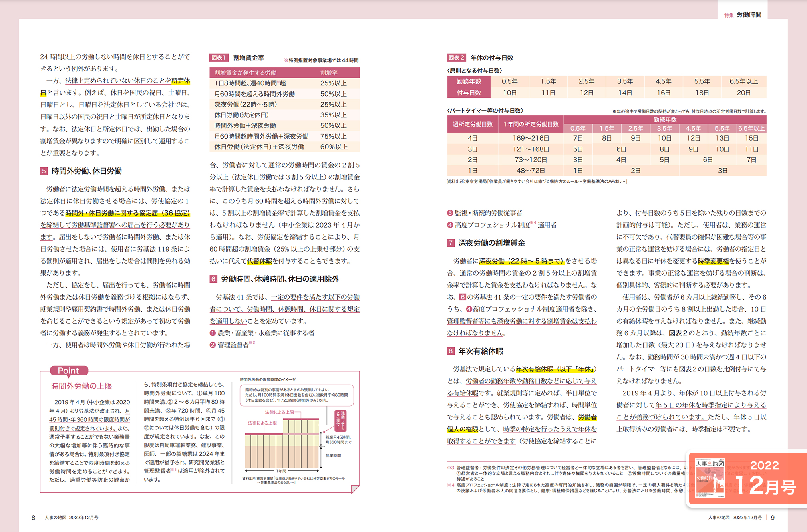Click page number 8 in the footer
The image size is (807, 532).
point(34,518)
